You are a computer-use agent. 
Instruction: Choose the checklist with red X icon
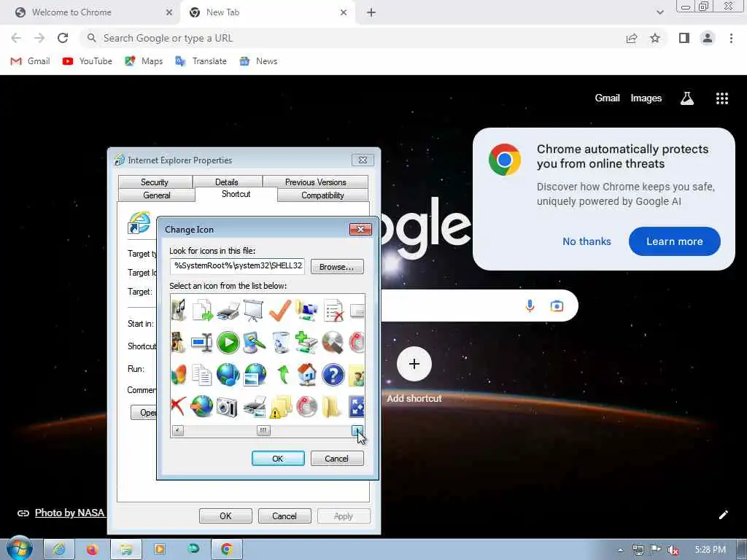pos(333,310)
